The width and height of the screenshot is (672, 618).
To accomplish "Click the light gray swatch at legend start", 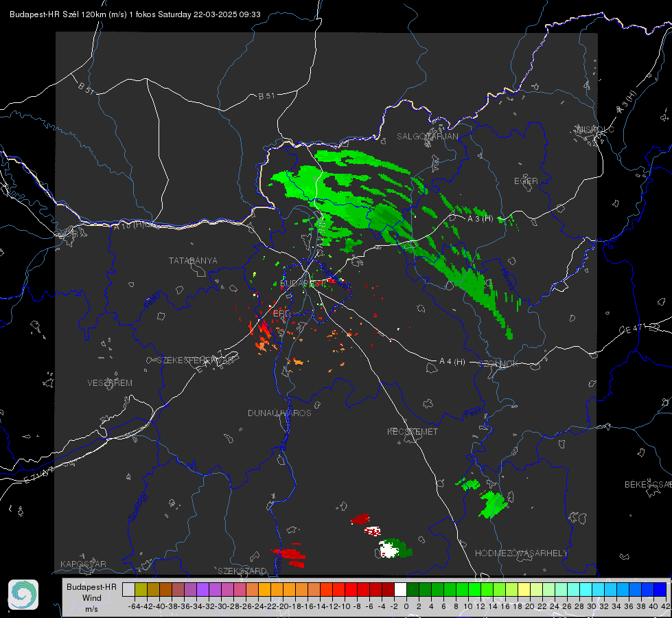I will coord(128,590).
